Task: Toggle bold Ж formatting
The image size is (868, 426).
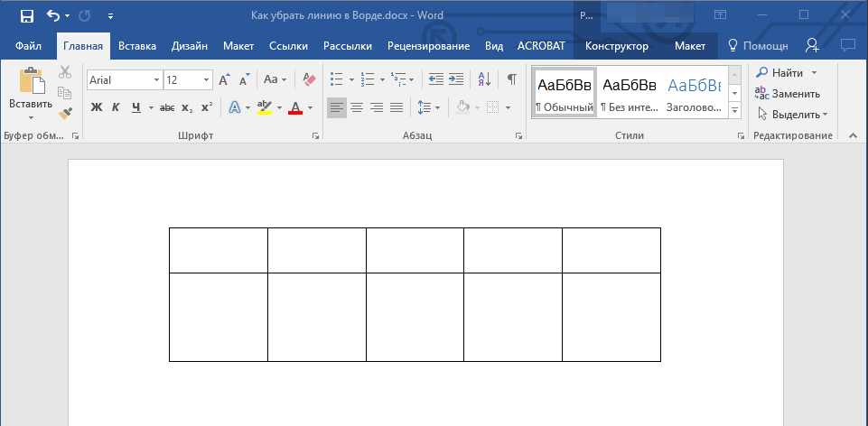Action: coord(97,107)
